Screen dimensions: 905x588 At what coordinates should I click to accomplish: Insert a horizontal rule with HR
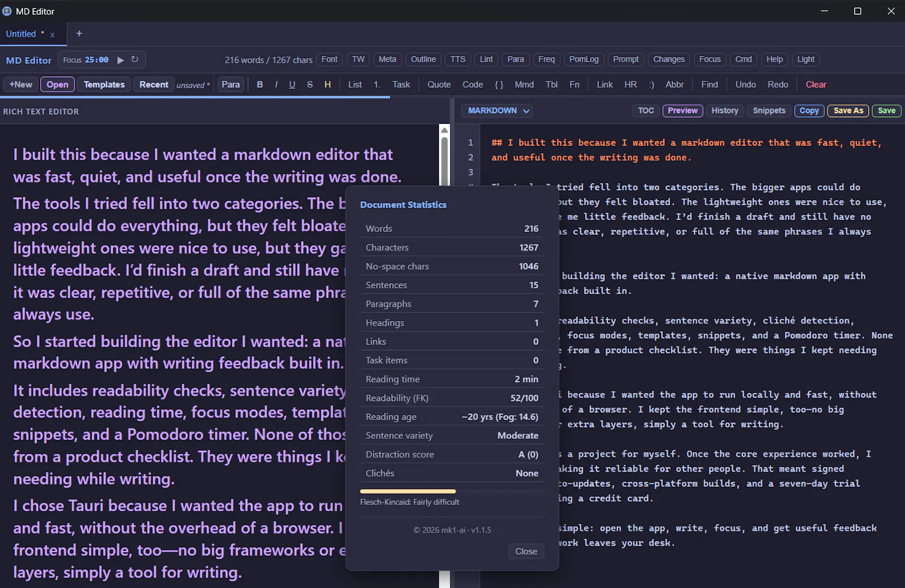631,84
